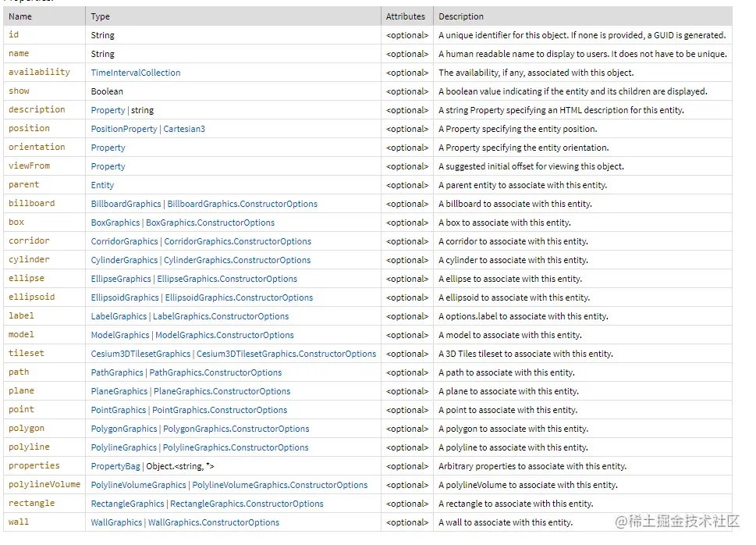Open the LabelGraphics link
Image resolution: width=756 pixels, height=545 pixels.
pos(119,316)
